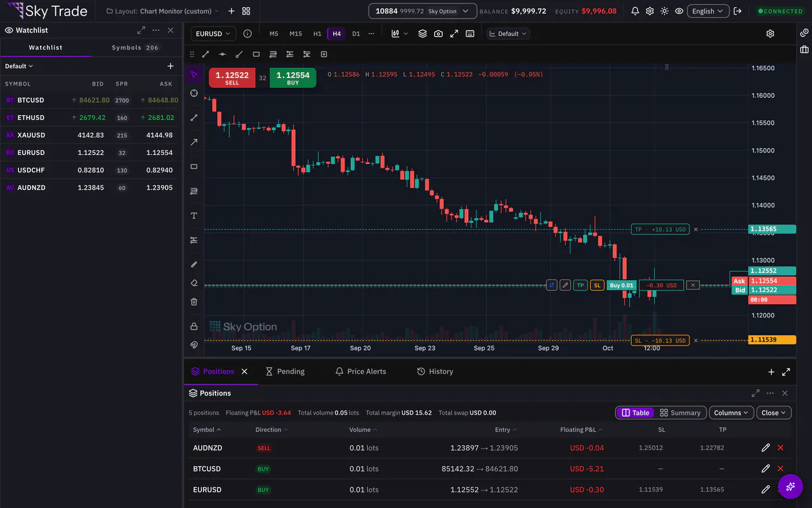Lock drawings with the padlock icon
The width and height of the screenshot is (812, 508).
(194, 326)
